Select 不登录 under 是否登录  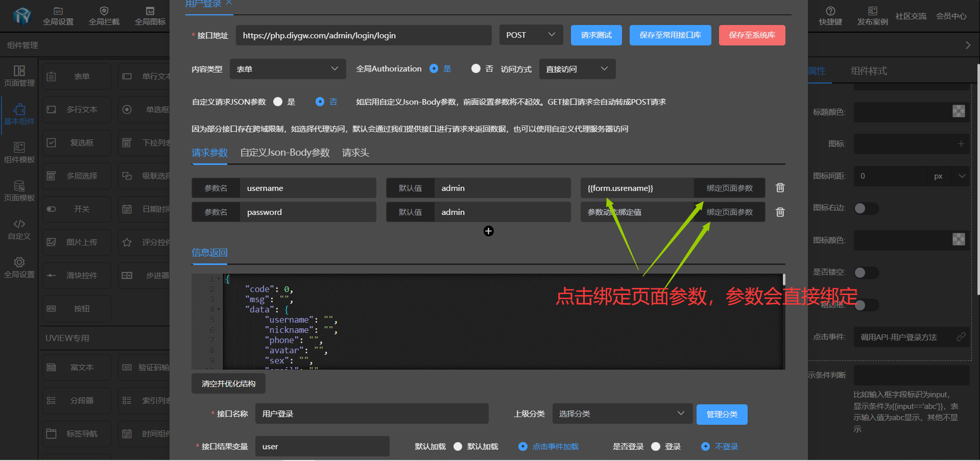705,447
